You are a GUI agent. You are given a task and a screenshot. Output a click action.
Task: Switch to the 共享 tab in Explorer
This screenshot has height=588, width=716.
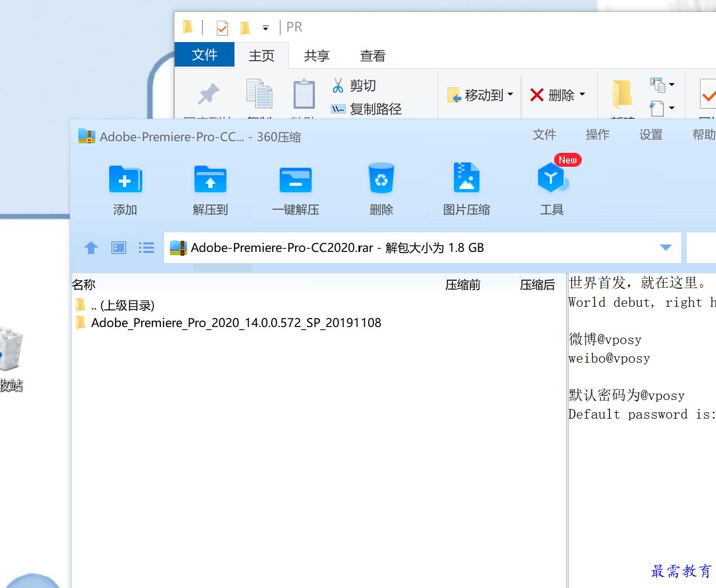pos(317,56)
